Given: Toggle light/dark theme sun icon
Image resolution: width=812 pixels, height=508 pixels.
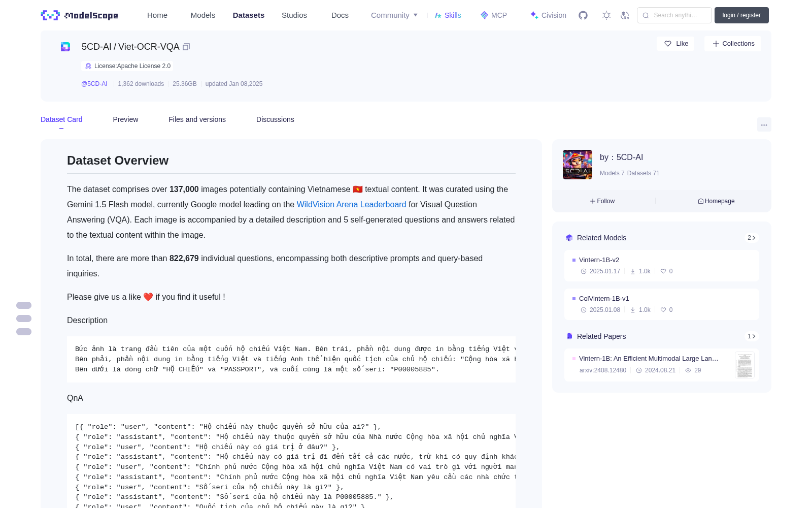Looking at the screenshot, I should pos(606,15).
